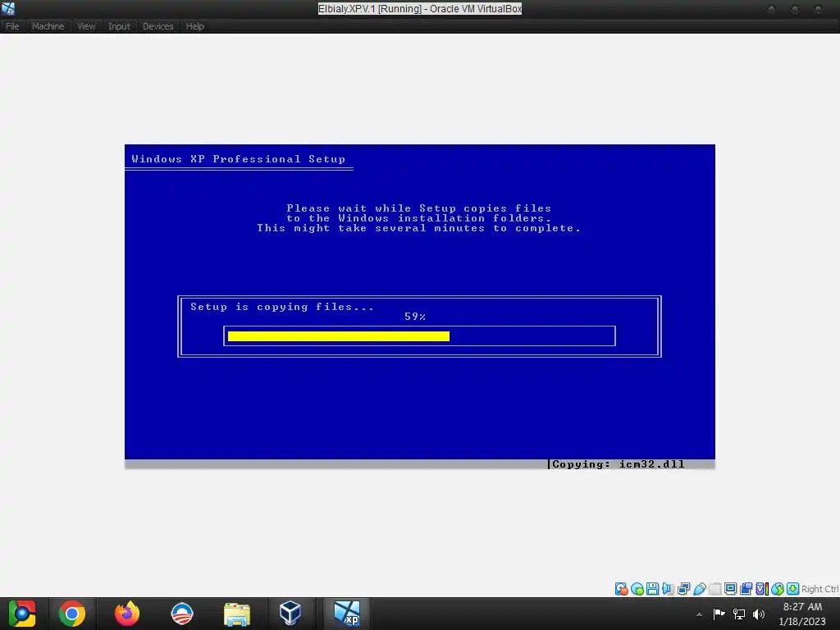Open the Help menu
The image size is (840, 630).
(x=195, y=26)
